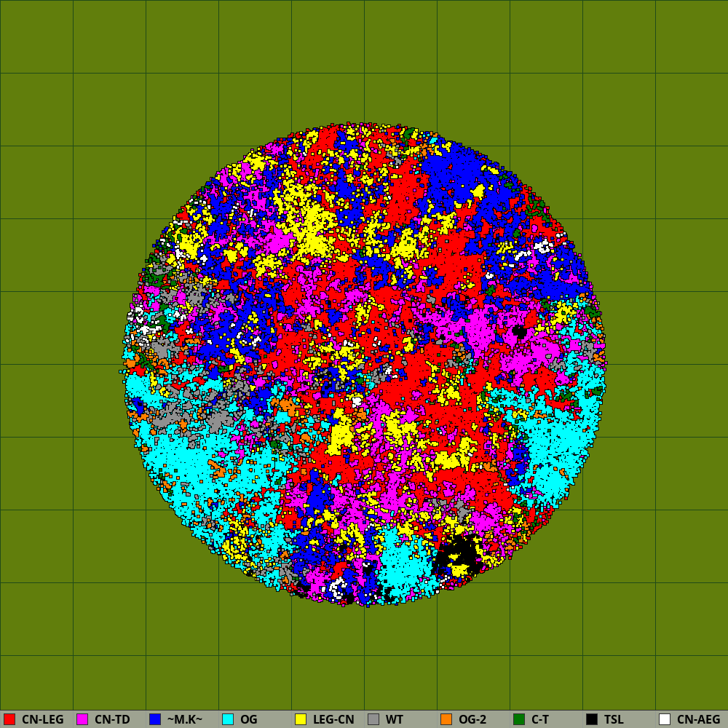Click the yellow LEG-CN legend swatch

(301, 719)
